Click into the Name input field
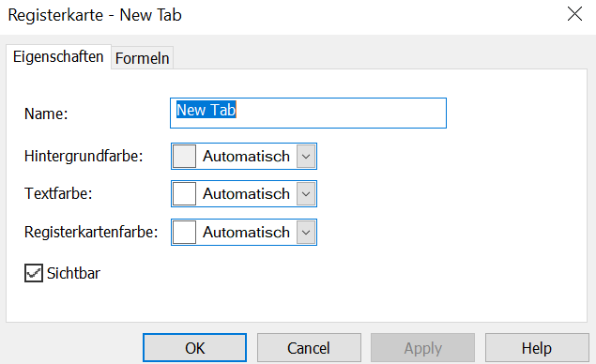 tap(308, 113)
